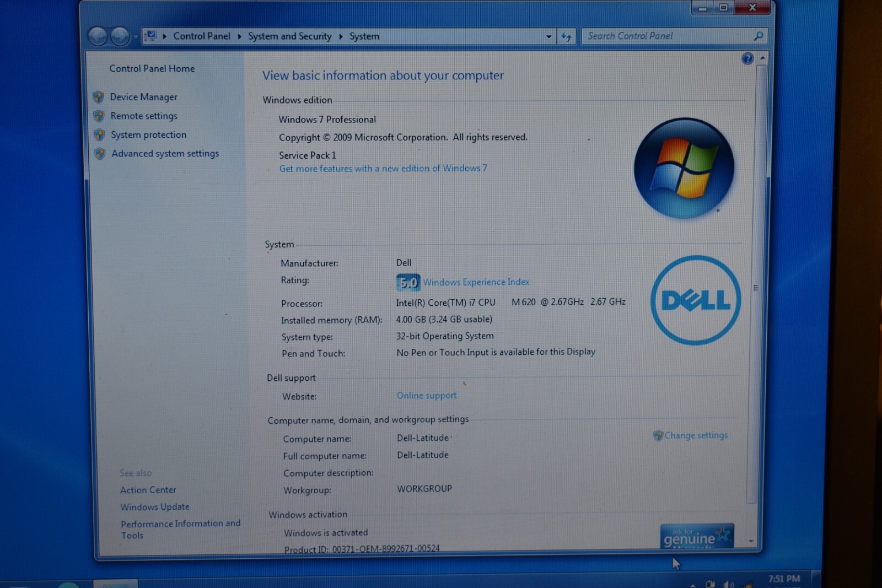Open Help via the blue question mark

pyautogui.click(x=747, y=58)
